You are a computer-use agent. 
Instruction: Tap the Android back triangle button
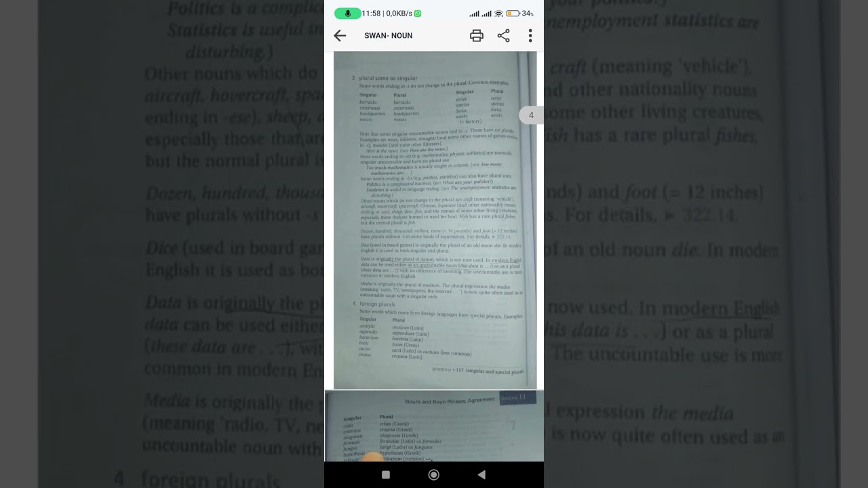point(481,475)
